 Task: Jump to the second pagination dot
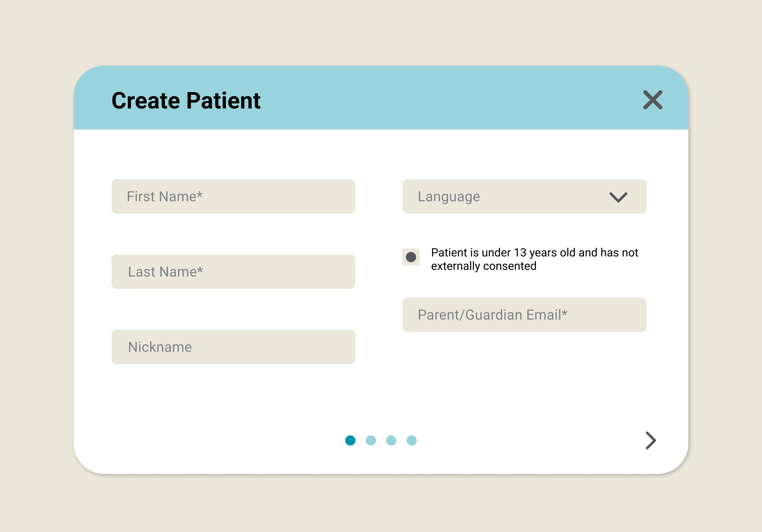point(371,440)
